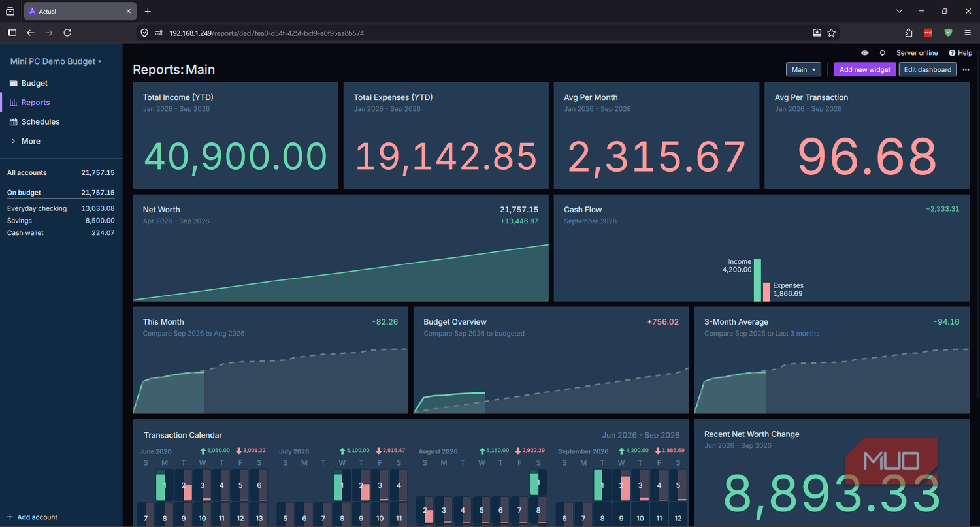
Task: Click the red extension icon in the toolbar
Action: pos(928,33)
